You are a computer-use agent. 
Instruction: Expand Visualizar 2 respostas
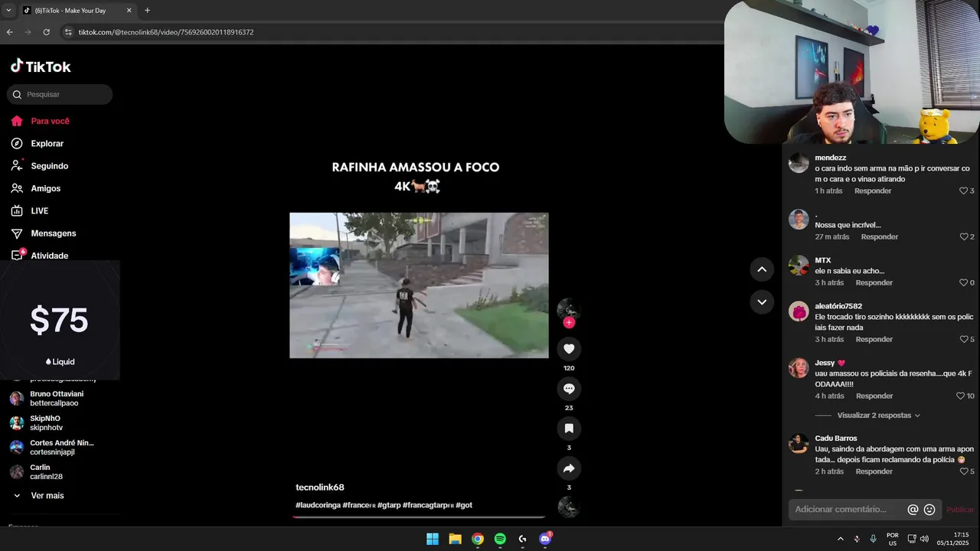(x=878, y=415)
